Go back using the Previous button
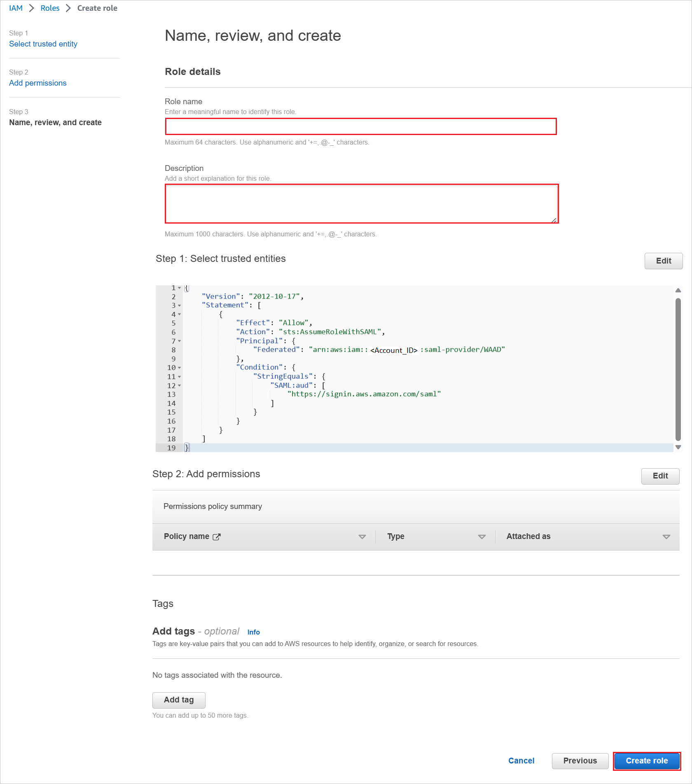The height and width of the screenshot is (784, 692). tap(580, 761)
